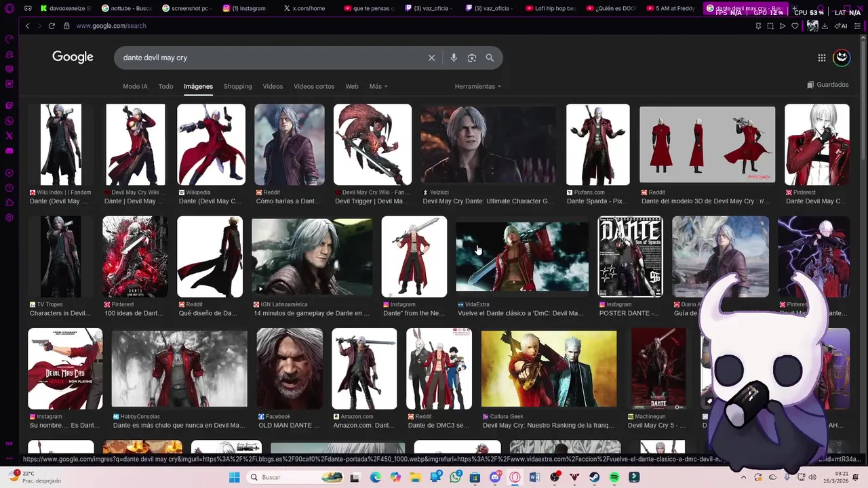Open History clock icon in sidebar
This screenshot has width=868, height=488.
9,188
